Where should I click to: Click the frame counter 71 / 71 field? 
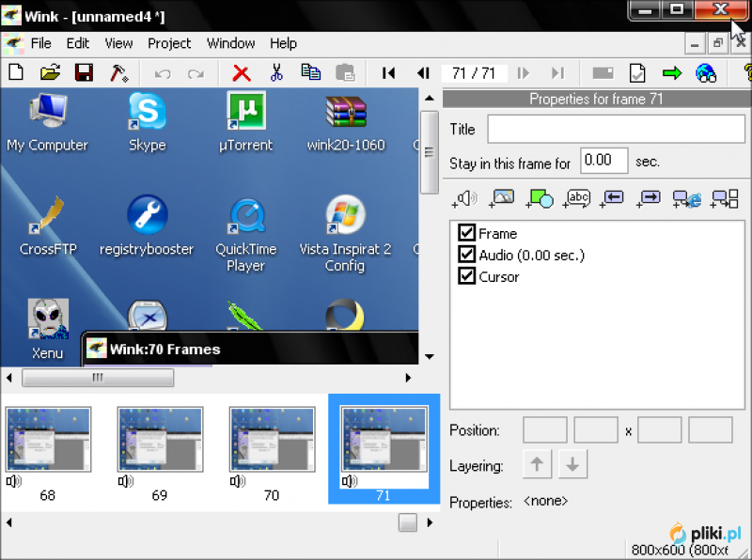click(x=474, y=73)
